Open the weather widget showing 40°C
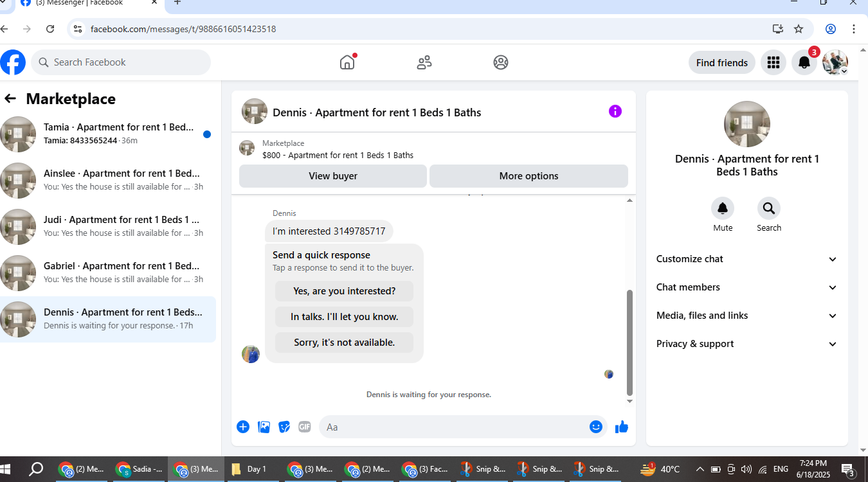The height and width of the screenshot is (482, 868). (x=660, y=469)
